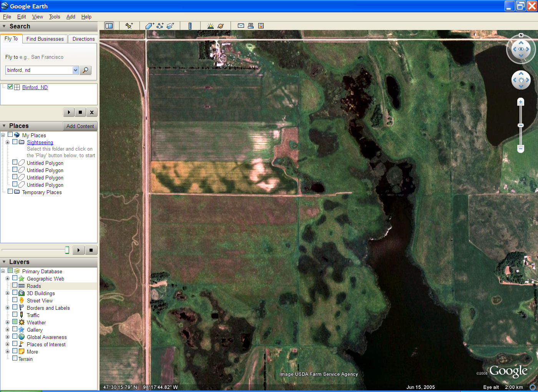Collapse the Layers panel
Viewport: 538px width, 392px height.
click(4, 262)
